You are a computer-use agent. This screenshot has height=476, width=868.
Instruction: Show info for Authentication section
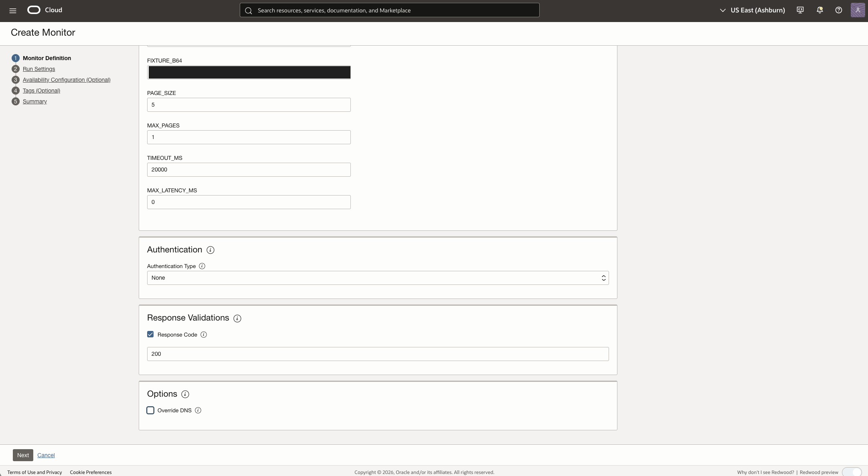(x=210, y=250)
